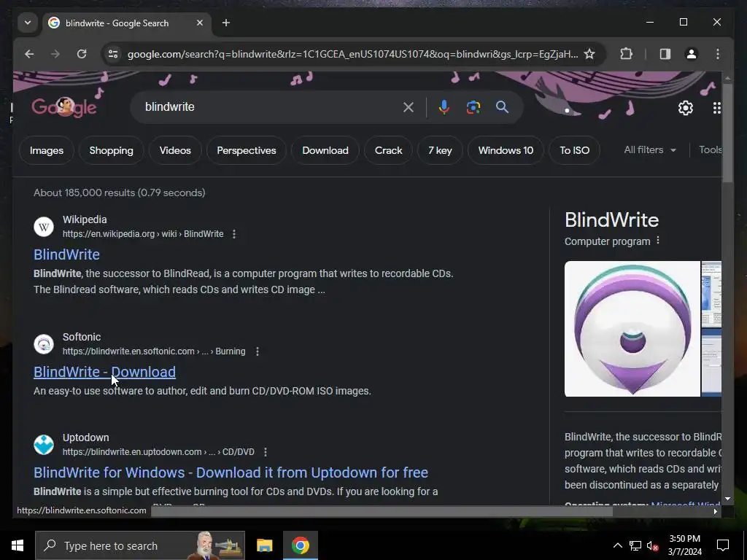The width and height of the screenshot is (747, 560).
Task: Open File Explorer from taskbar
Action: point(264,545)
